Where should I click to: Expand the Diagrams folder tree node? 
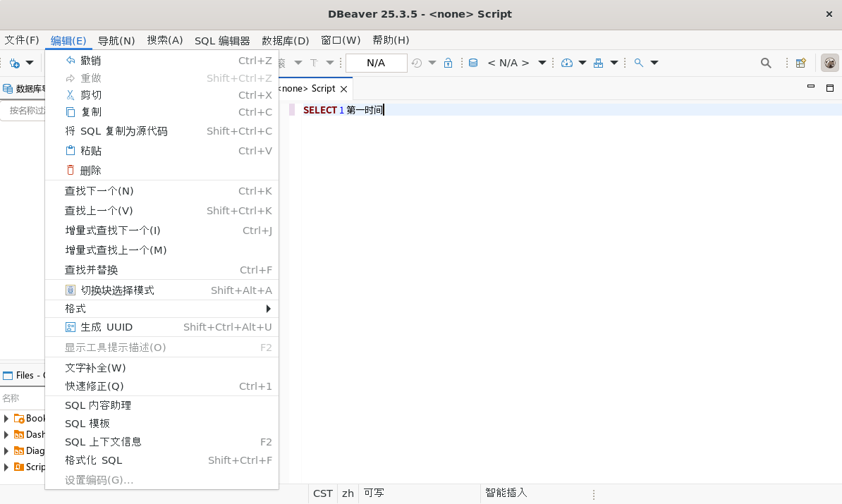pyautogui.click(x=6, y=451)
